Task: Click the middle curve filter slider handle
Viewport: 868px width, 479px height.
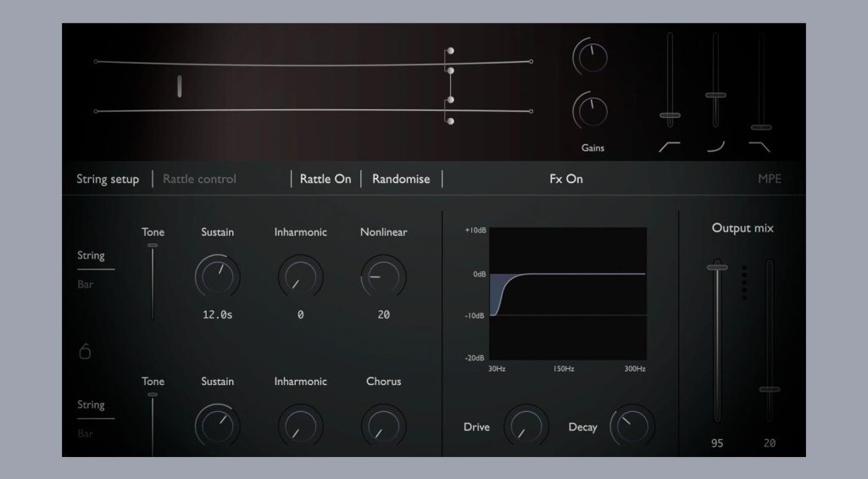Action: tap(715, 95)
